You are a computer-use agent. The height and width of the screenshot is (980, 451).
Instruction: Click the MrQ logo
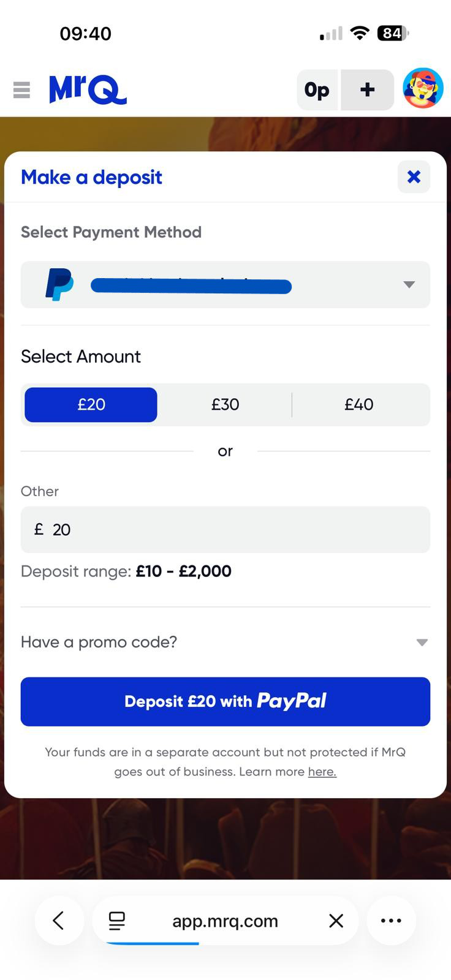87,89
